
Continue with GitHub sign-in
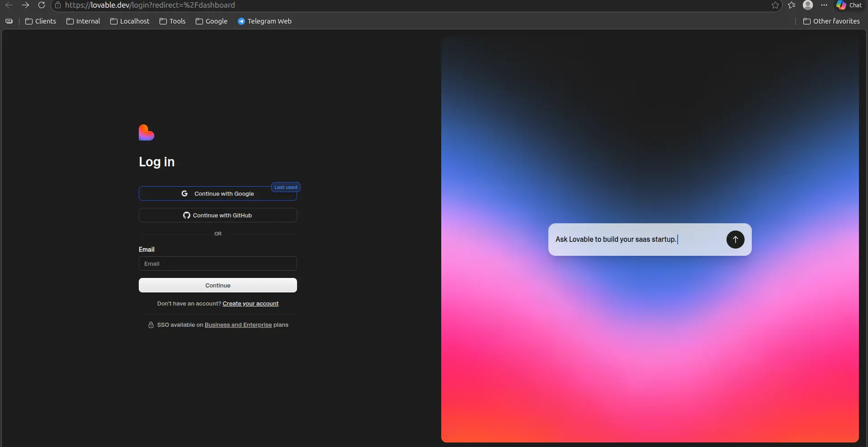pyautogui.click(x=218, y=215)
